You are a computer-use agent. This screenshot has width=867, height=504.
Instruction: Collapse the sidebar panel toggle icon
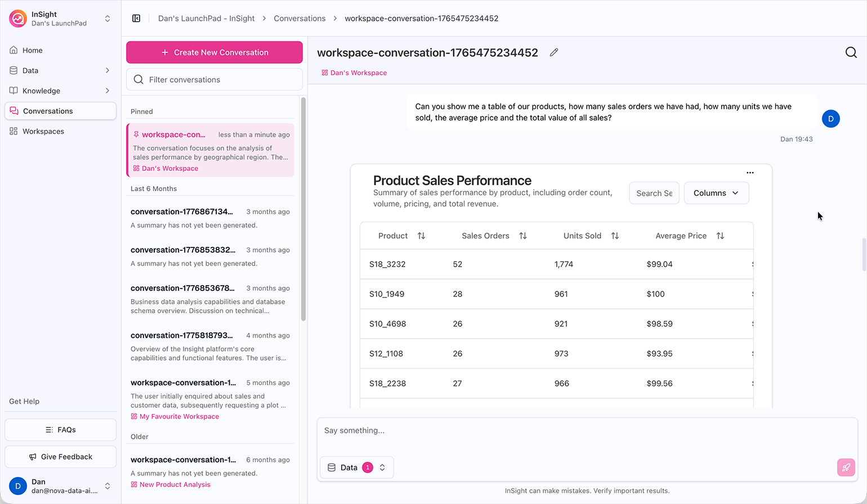[x=136, y=19]
